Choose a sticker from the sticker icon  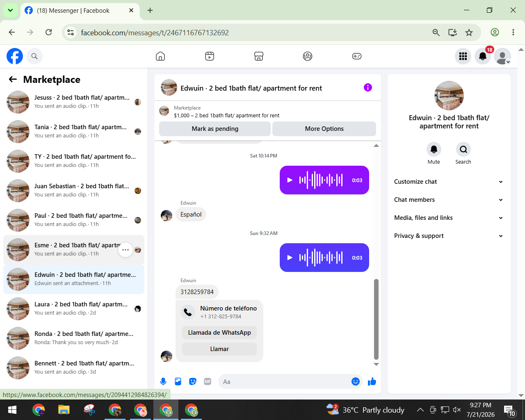click(x=193, y=382)
